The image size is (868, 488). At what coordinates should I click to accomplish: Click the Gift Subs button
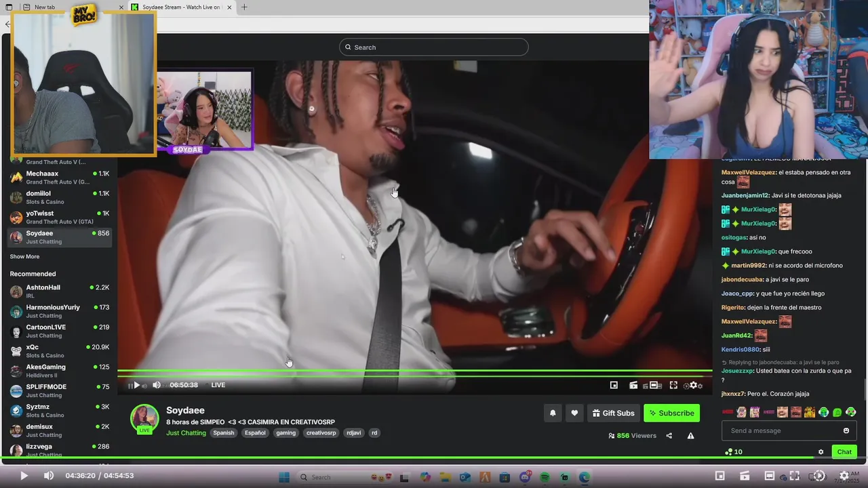[x=613, y=413]
